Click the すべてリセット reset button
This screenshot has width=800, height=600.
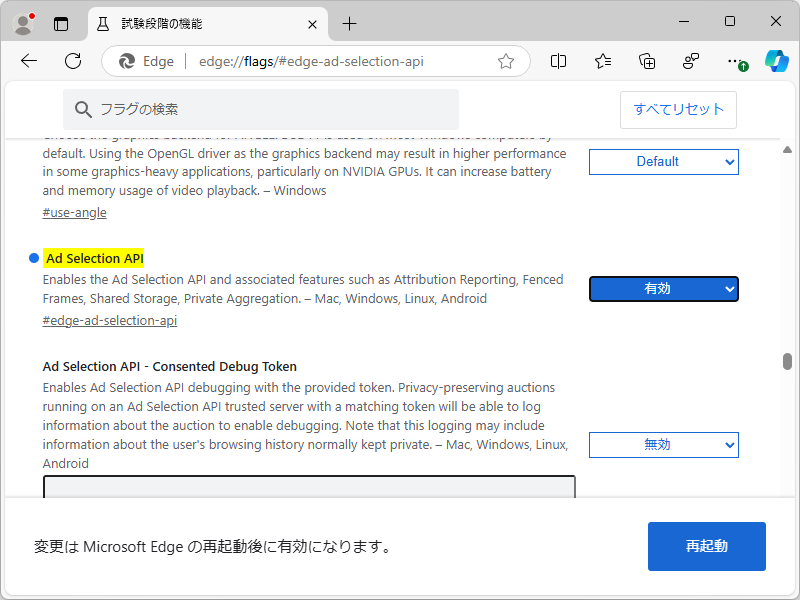click(678, 110)
